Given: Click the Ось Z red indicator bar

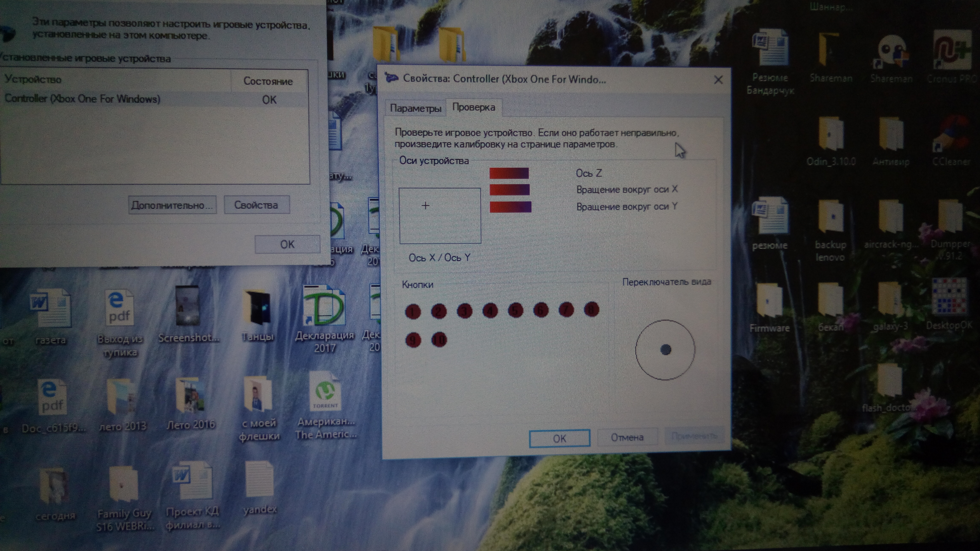Looking at the screenshot, I should (x=509, y=173).
